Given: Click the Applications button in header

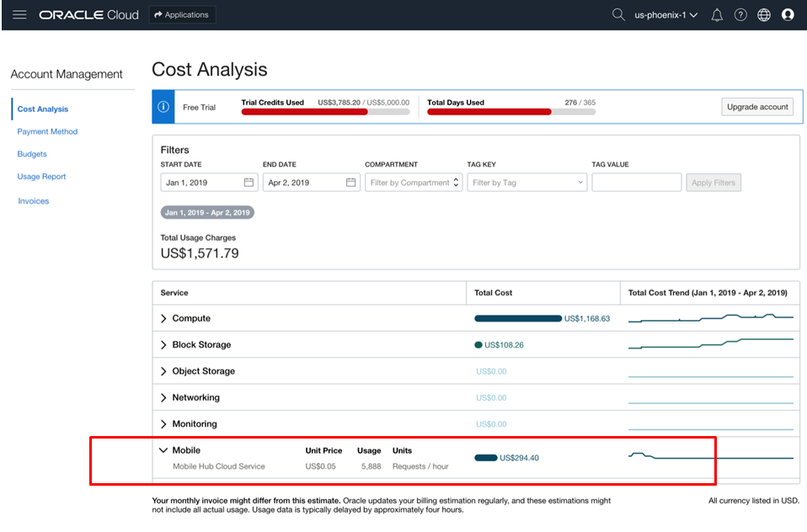Looking at the screenshot, I should (182, 14).
